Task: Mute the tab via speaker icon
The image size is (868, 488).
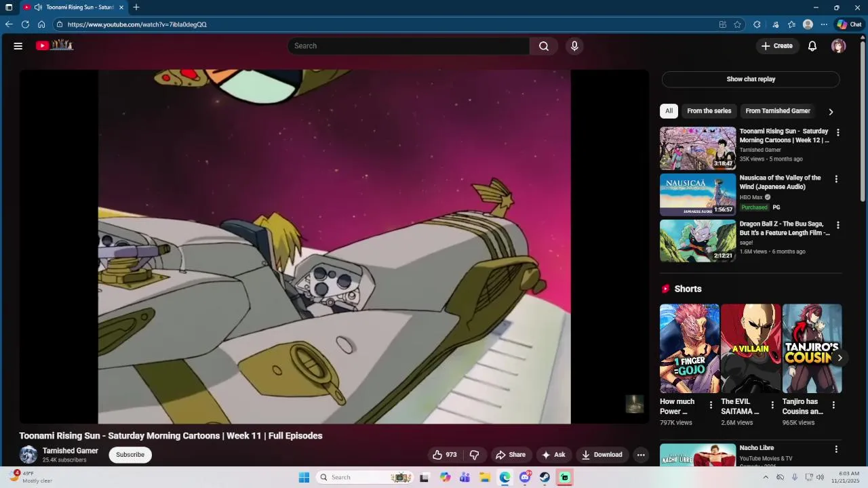Action: point(38,7)
